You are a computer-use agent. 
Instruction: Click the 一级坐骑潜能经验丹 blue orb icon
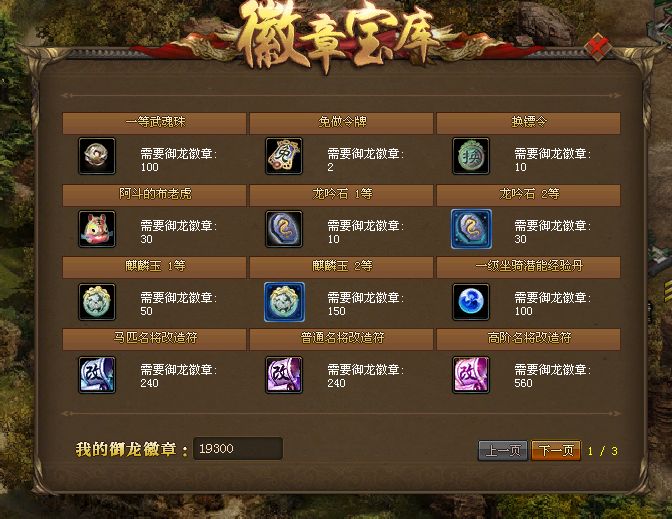point(471,302)
